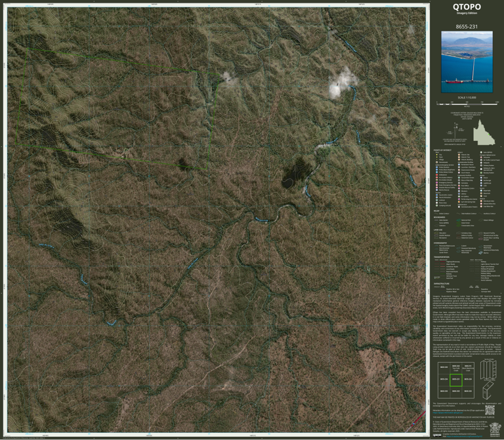504x440 pixels.
Task: Select the Black Waterhole Creek index cell
Action: [x=468, y=368]
